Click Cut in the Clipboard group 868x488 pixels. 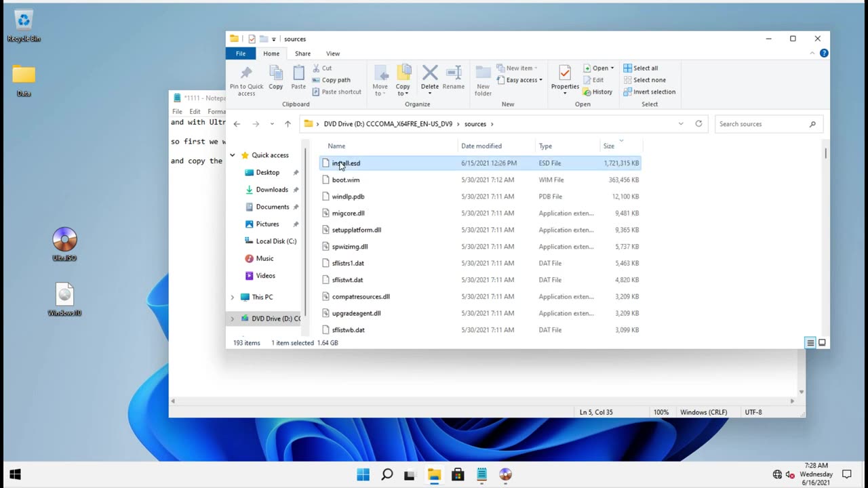click(x=322, y=68)
